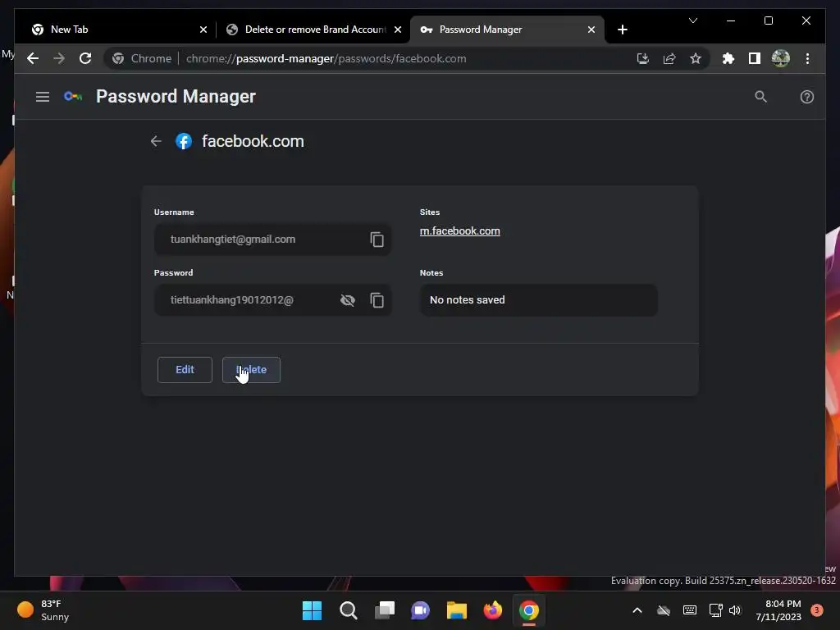The height and width of the screenshot is (630, 840).
Task: Open the notification count badge
Action: (817, 609)
